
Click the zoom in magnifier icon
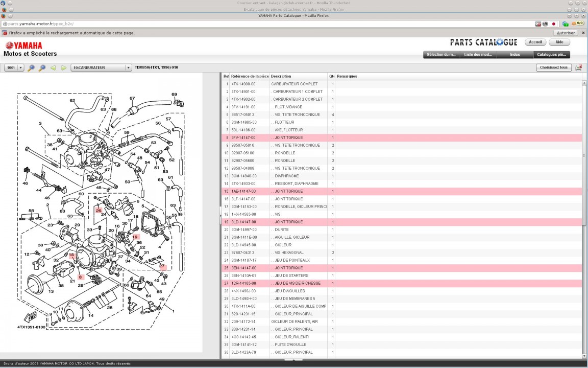tap(31, 67)
